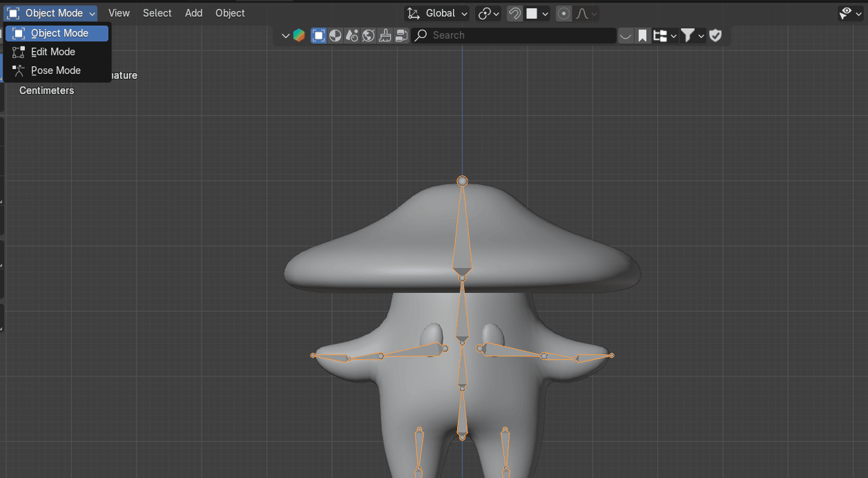Image resolution: width=868 pixels, height=478 pixels.
Task: Click the funnel filter icon
Action: (x=688, y=35)
